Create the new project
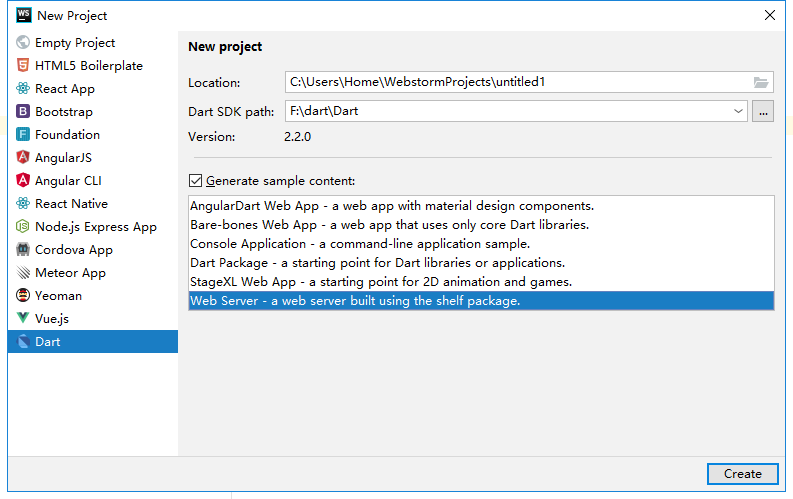793x499 pixels. pyautogui.click(x=742, y=474)
